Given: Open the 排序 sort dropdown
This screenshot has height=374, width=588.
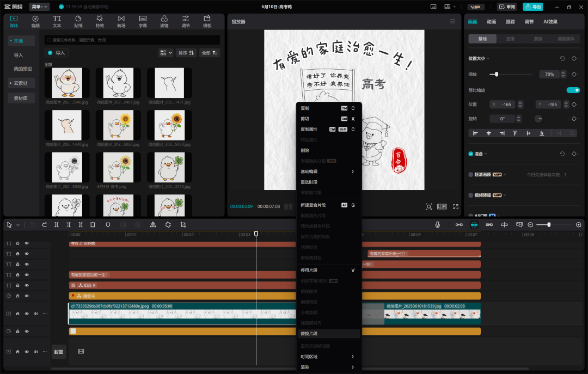Looking at the screenshot, I should pos(186,53).
